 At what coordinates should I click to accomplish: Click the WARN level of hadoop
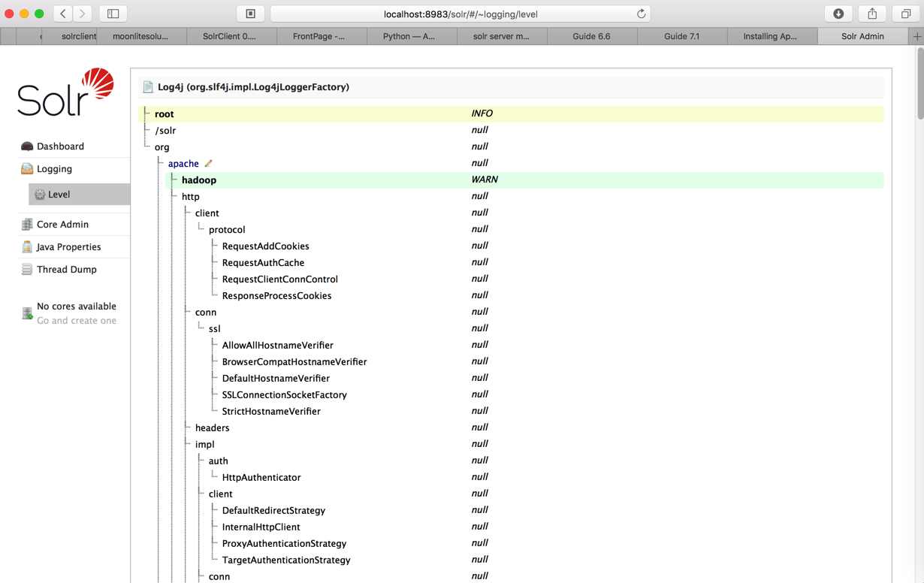(x=485, y=180)
